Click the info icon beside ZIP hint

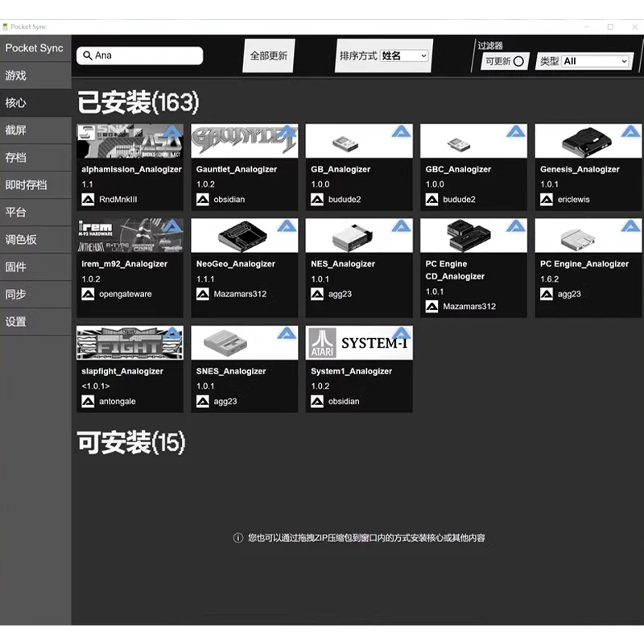(x=238, y=538)
